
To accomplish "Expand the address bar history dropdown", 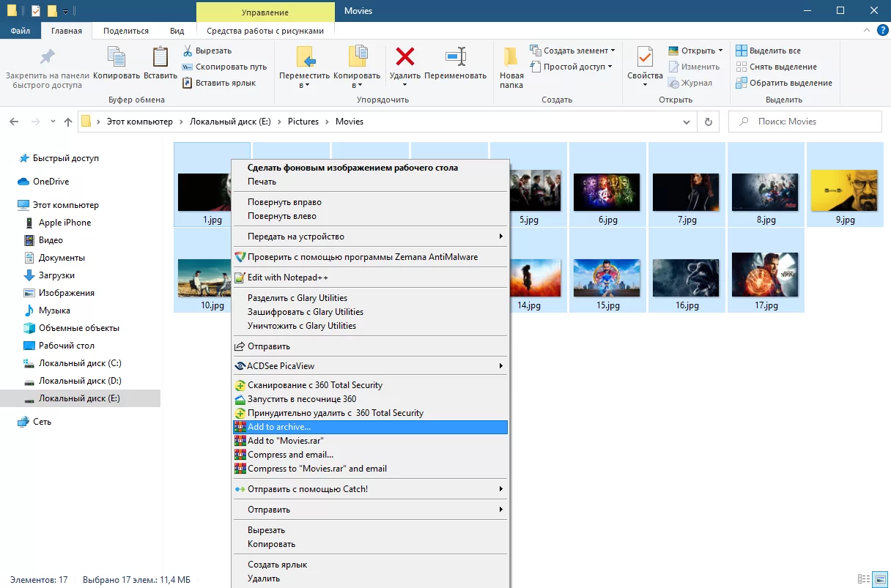I will (687, 122).
